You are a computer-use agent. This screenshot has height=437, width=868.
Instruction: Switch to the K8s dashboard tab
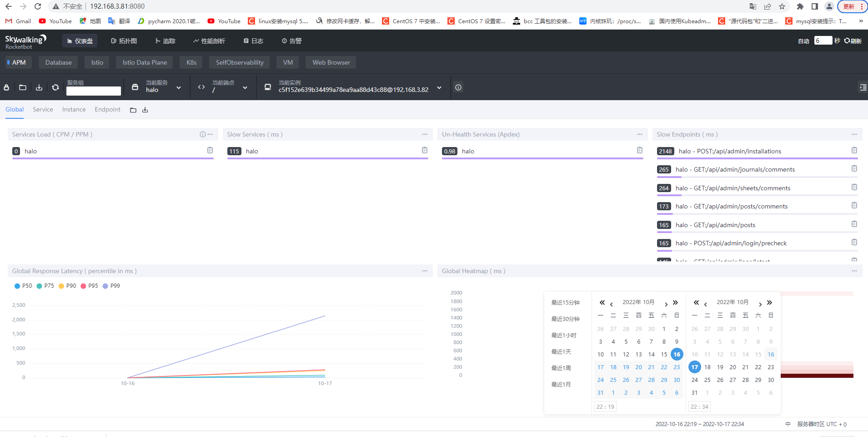191,62
